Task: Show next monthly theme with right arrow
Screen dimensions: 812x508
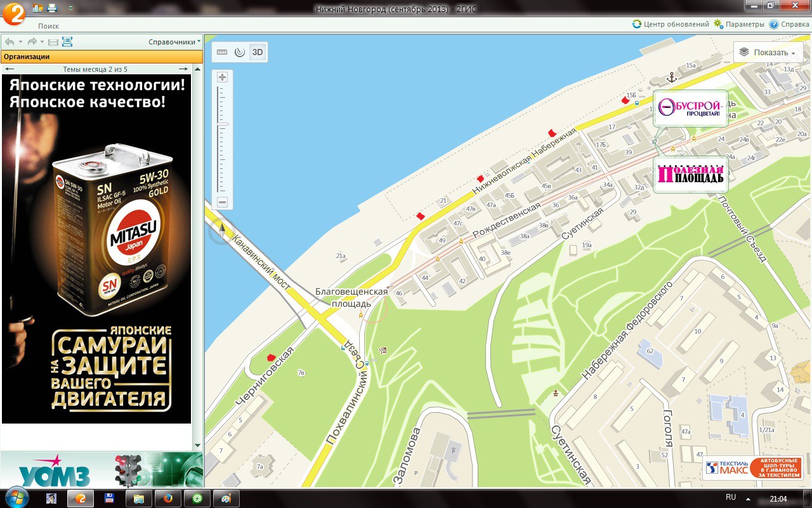Action: 183,69
